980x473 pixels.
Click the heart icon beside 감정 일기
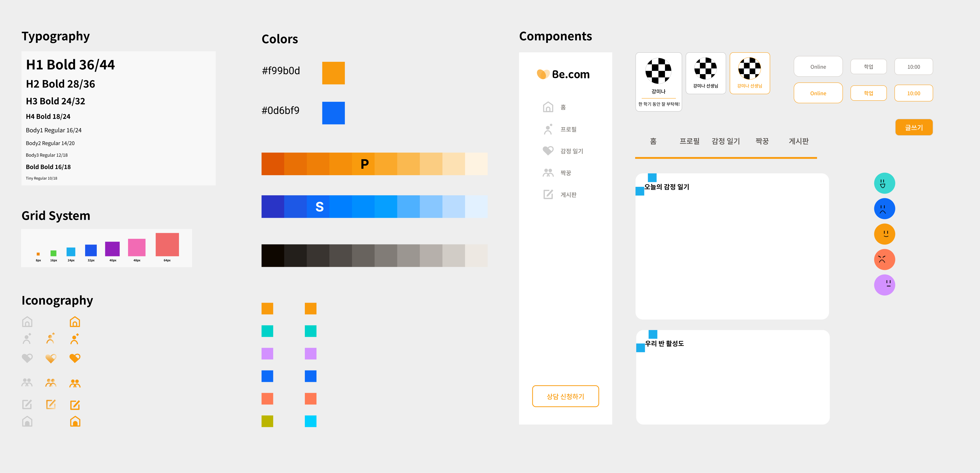pos(548,151)
